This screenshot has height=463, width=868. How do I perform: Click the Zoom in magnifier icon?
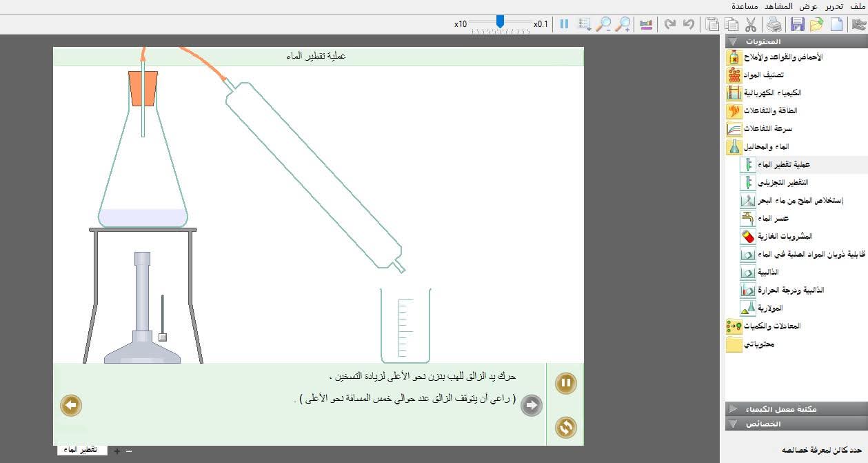coord(623,25)
